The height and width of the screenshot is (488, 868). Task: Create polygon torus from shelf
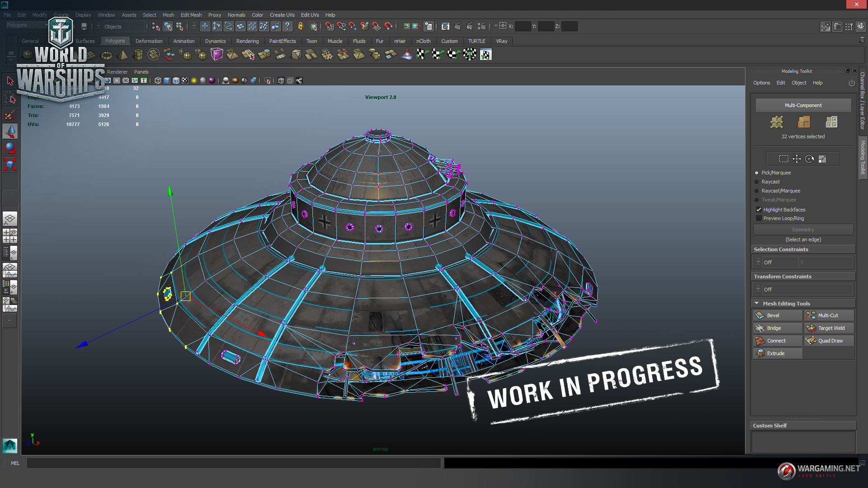(107, 55)
